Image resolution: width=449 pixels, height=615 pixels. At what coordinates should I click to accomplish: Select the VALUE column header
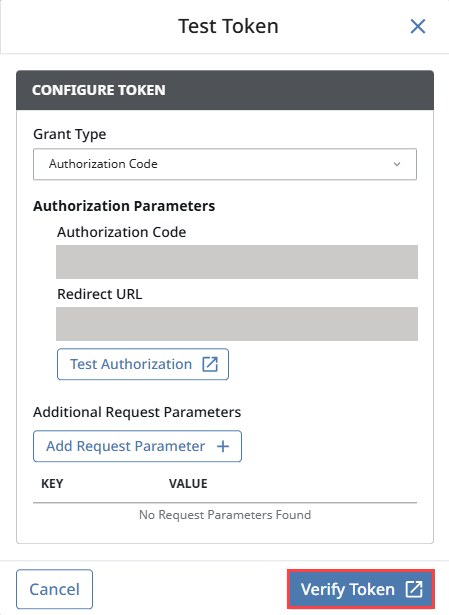click(188, 484)
